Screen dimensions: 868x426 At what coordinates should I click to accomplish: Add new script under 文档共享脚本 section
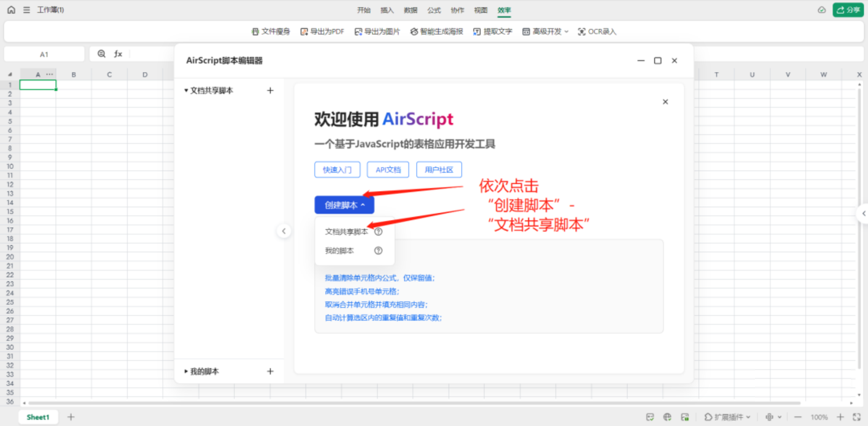tap(270, 91)
